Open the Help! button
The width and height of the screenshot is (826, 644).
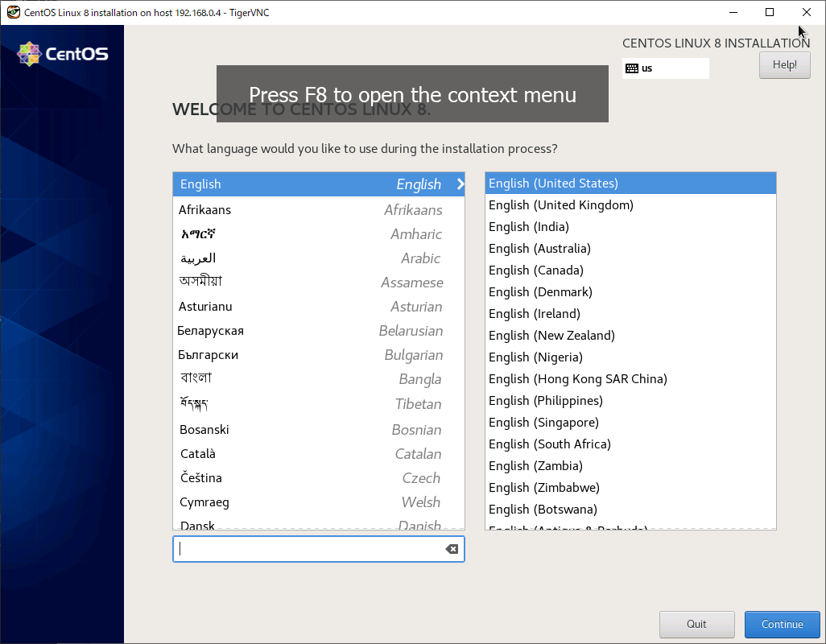pos(784,64)
